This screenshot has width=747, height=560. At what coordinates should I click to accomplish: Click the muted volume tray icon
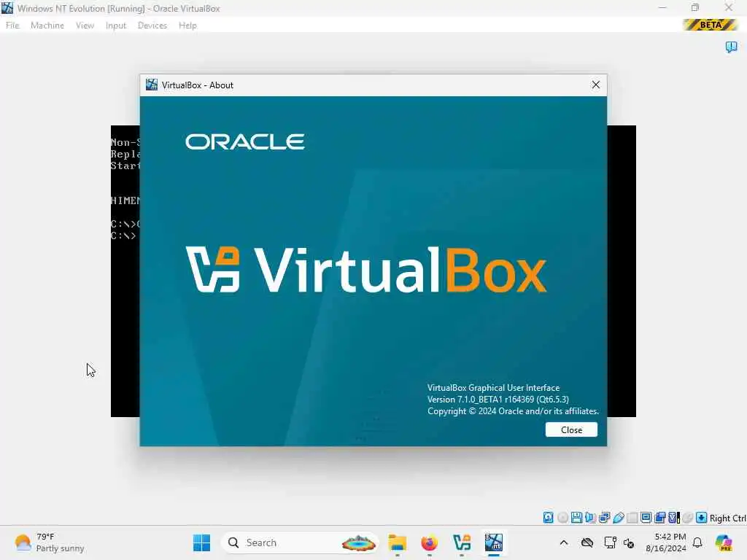point(629,542)
